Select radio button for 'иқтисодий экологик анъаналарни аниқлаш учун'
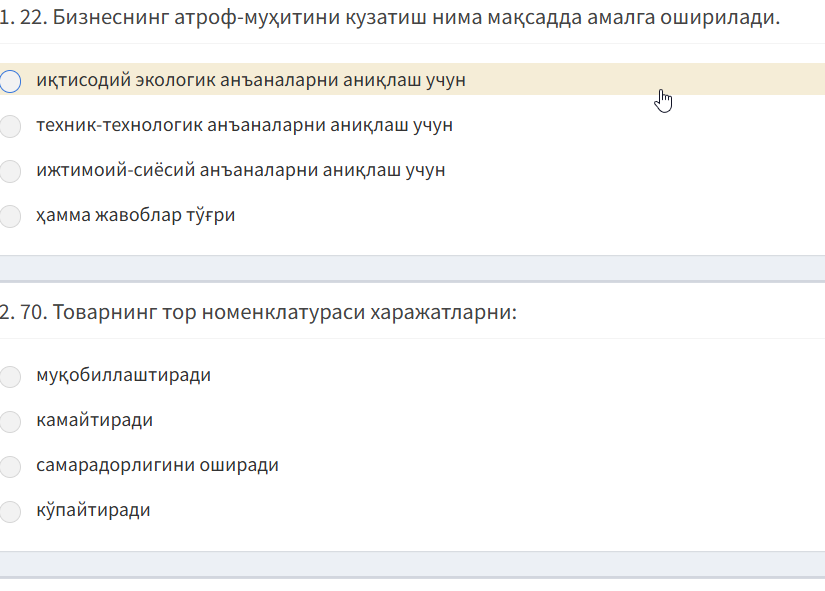Screen dimensions: 825x591 click(10, 81)
